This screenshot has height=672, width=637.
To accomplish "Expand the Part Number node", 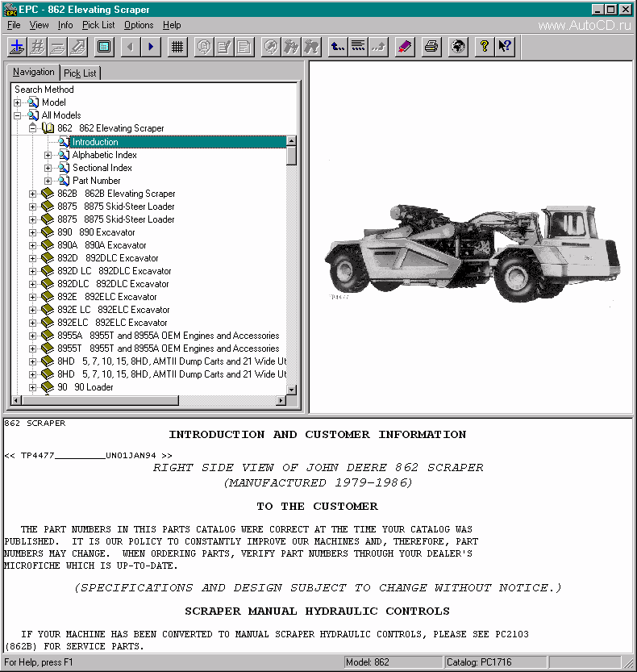I will pyautogui.click(x=48, y=181).
